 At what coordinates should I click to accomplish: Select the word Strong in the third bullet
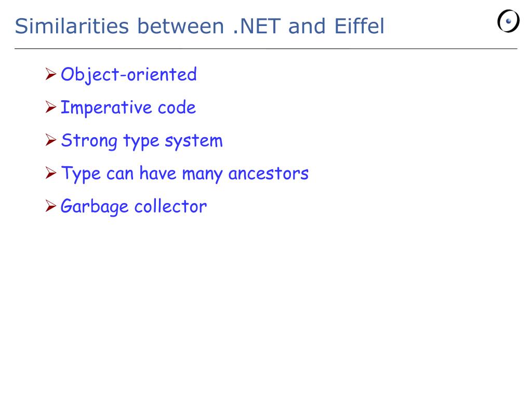(x=89, y=141)
